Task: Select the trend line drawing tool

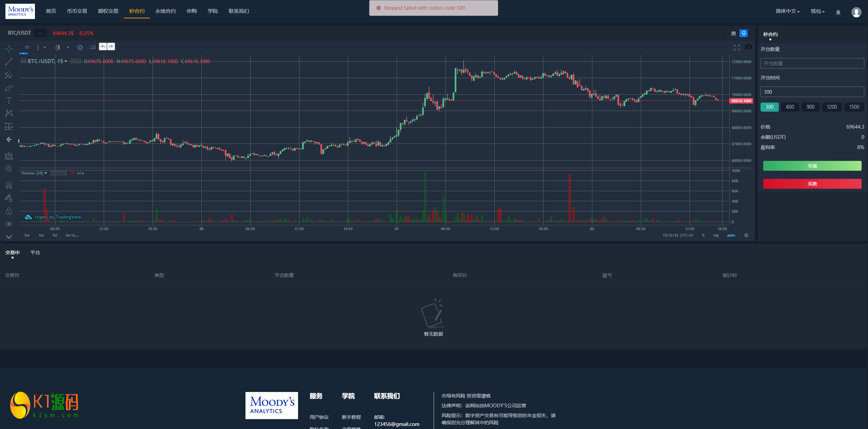Action: [x=9, y=62]
